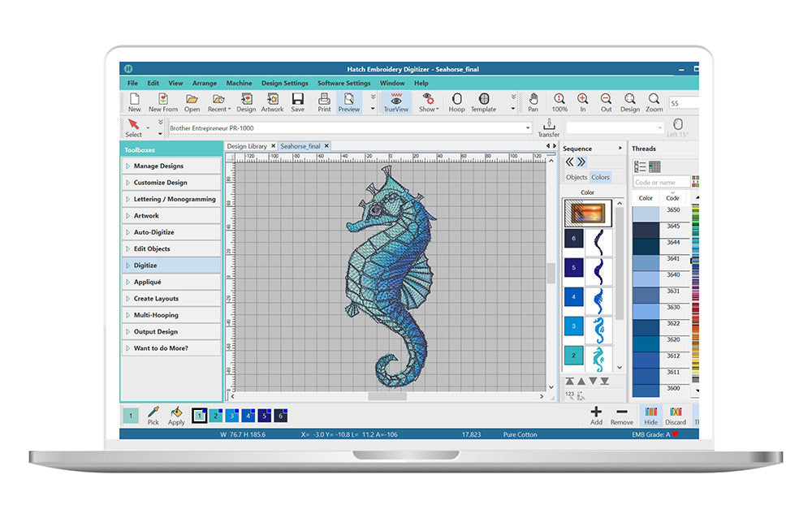The image size is (812, 518).
Task: Toggle TrueView display mode
Action: click(395, 101)
